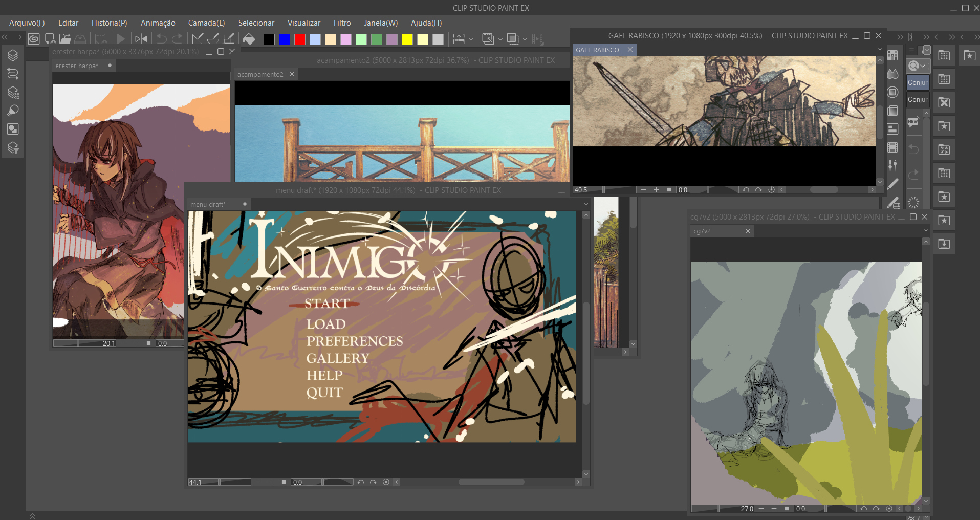Viewport: 980px width, 520px height.
Task: Click the flip horizontal mirror icon
Action: tap(141, 39)
